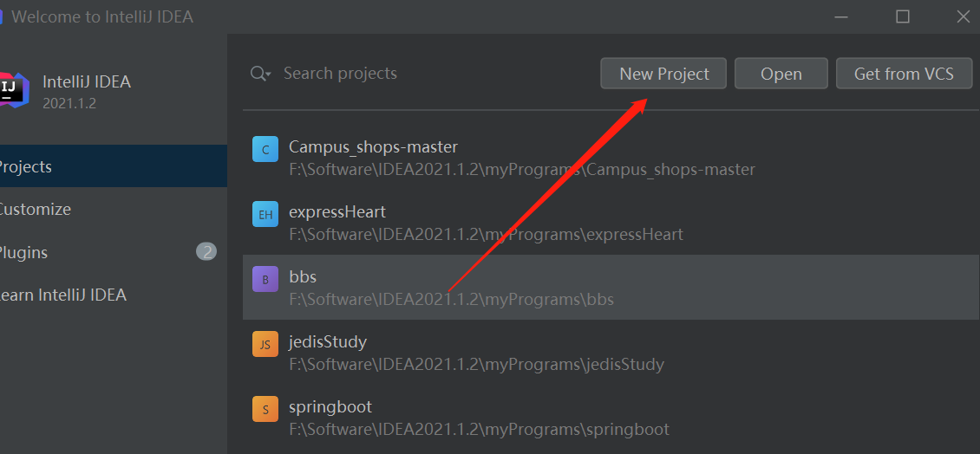
Task: Click path ending myPrograms\jedisStudy
Action: point(476,365)
